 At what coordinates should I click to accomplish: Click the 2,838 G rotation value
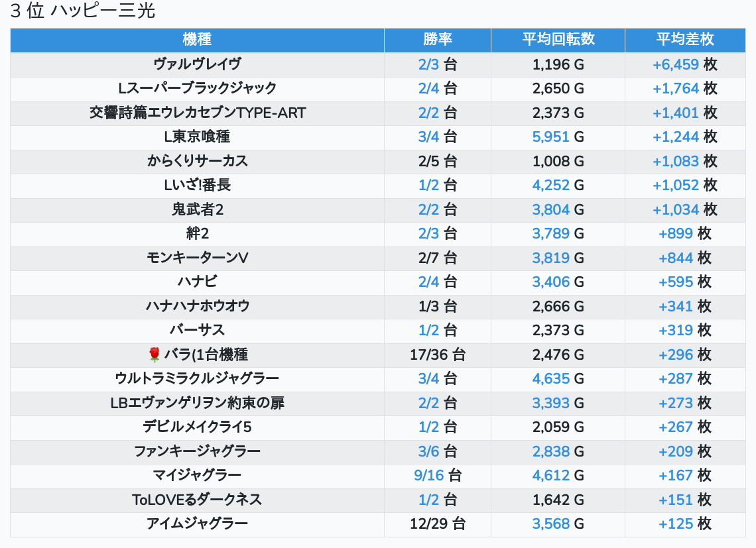[558, 451]
